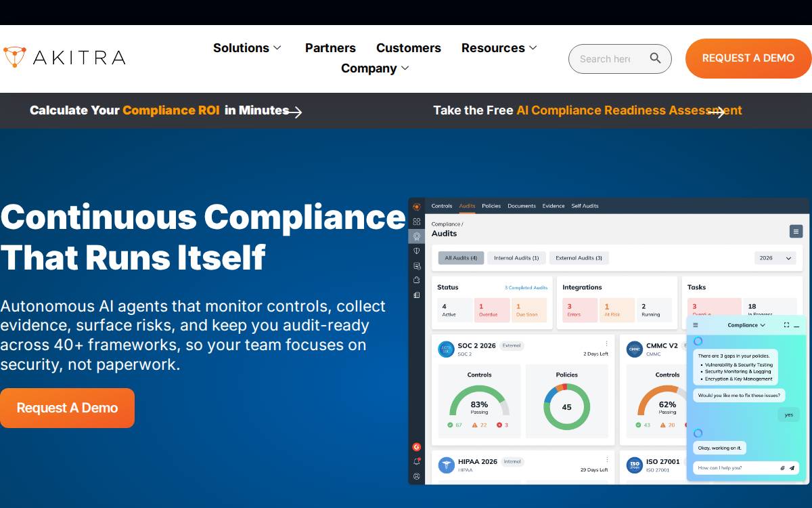Screen dimensions: 812x508
Task: Click the Akitra logo
Action: pyautogui.click(x=64, y=58)
